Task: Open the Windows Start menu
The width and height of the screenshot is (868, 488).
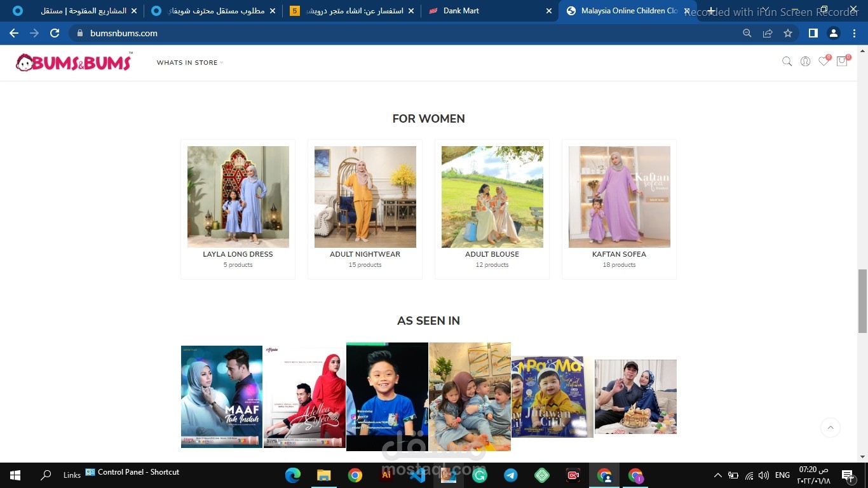Action: [x=15, y=475]
